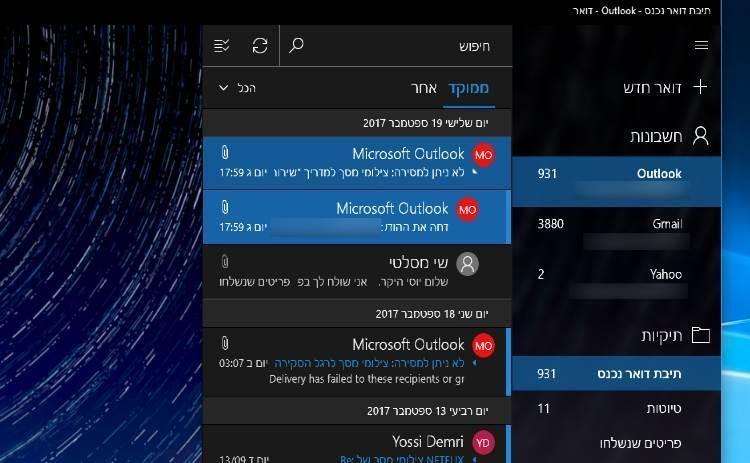Open first Microsoft Outlook message at 17:59

click(x=357, y=163)
